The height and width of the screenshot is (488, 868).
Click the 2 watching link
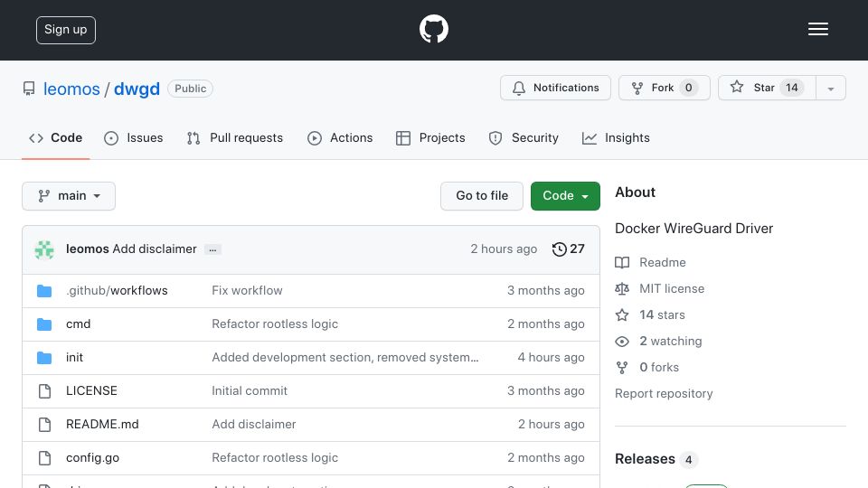(670, 341)
